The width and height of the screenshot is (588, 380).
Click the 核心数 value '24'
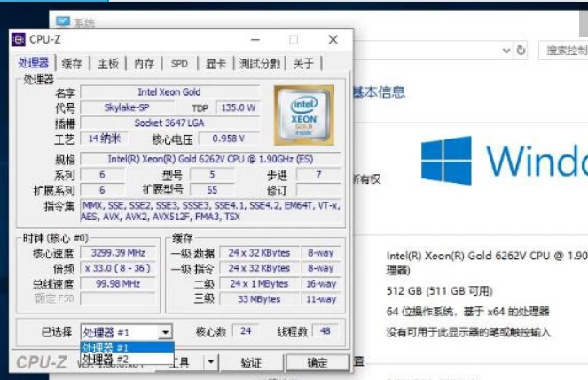click(246, 331)
